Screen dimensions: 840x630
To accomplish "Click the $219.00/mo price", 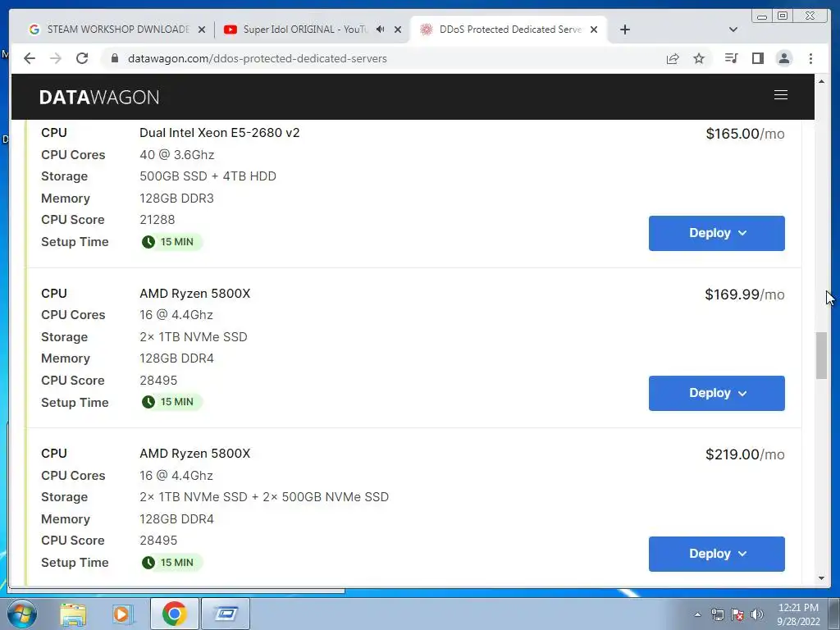I will pos(745,454).
